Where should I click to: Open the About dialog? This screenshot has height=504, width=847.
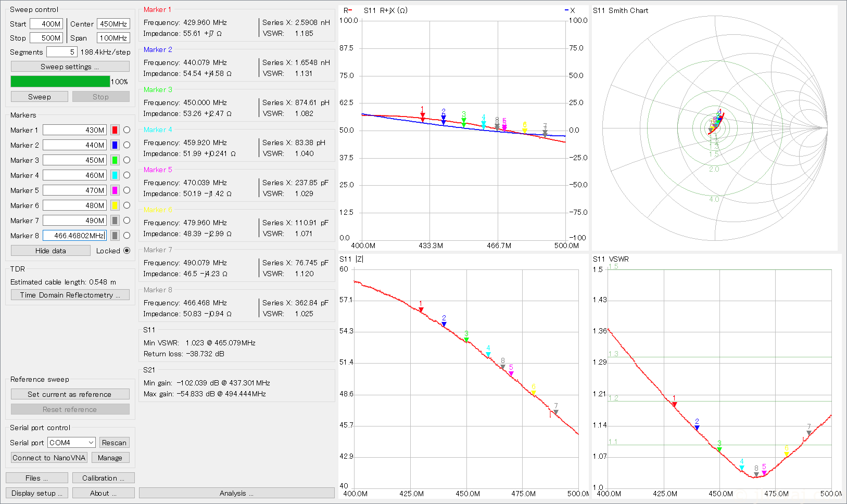(103, 493)
